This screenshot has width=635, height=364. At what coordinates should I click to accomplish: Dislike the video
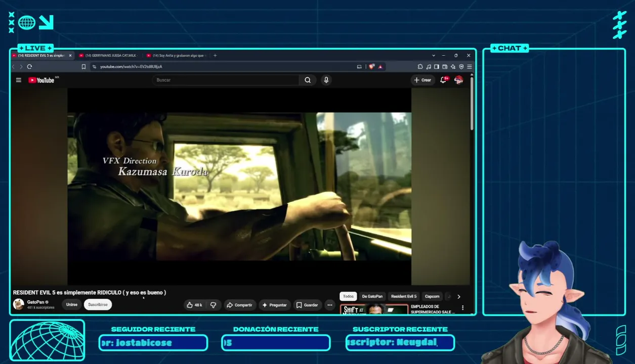coord(213,305)
